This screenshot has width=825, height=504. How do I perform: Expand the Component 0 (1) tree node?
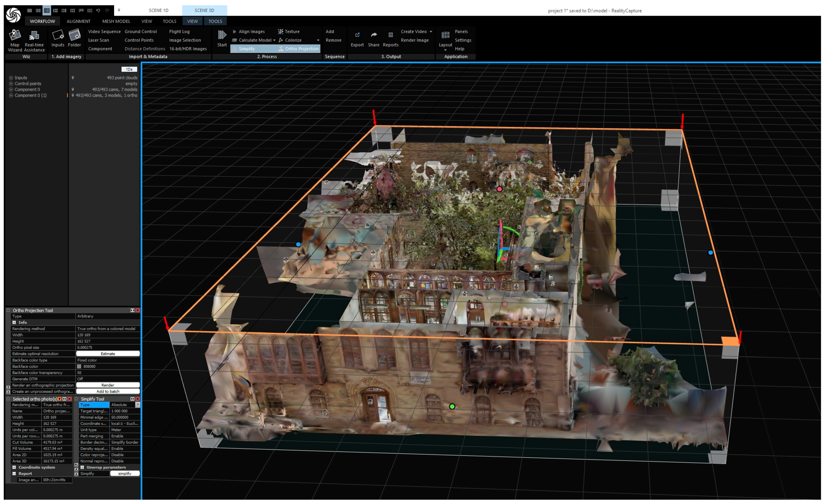(11, 95)
